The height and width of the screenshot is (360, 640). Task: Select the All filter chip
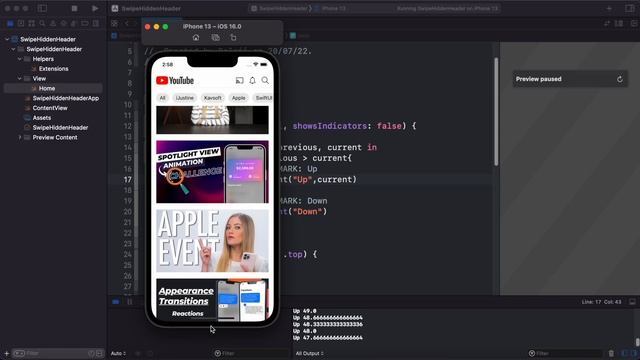162,98
